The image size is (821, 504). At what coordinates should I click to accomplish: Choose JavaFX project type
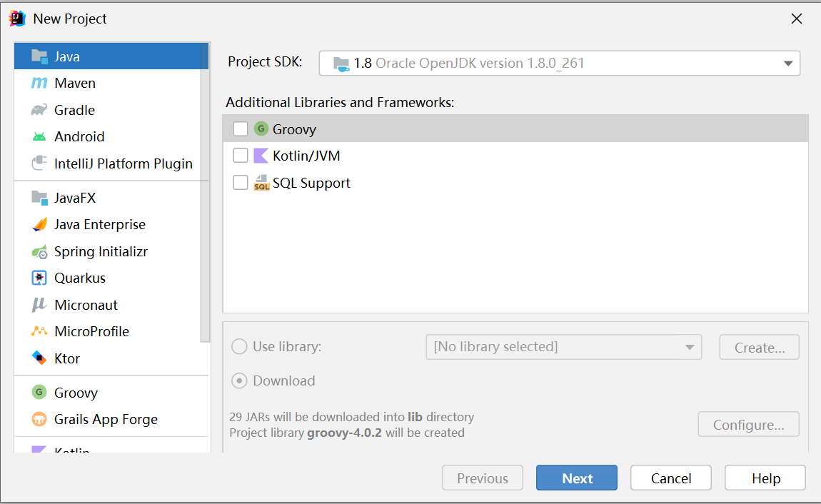click(75, 198)
